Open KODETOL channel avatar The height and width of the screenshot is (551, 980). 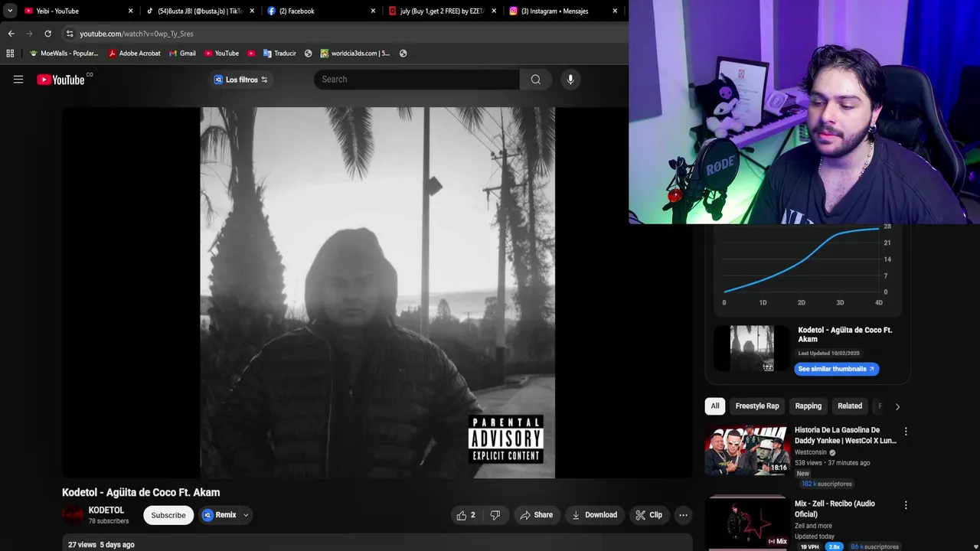(x=73, y=515)
